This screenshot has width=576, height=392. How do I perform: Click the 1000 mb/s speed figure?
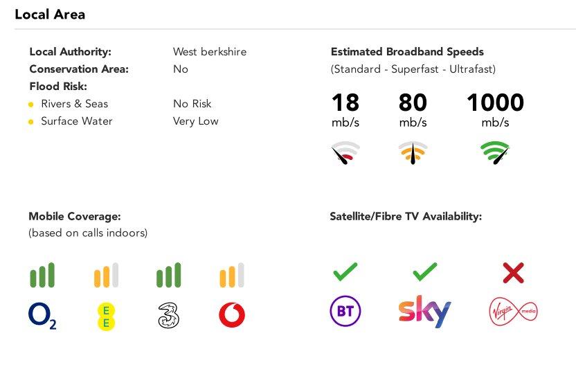495,109
